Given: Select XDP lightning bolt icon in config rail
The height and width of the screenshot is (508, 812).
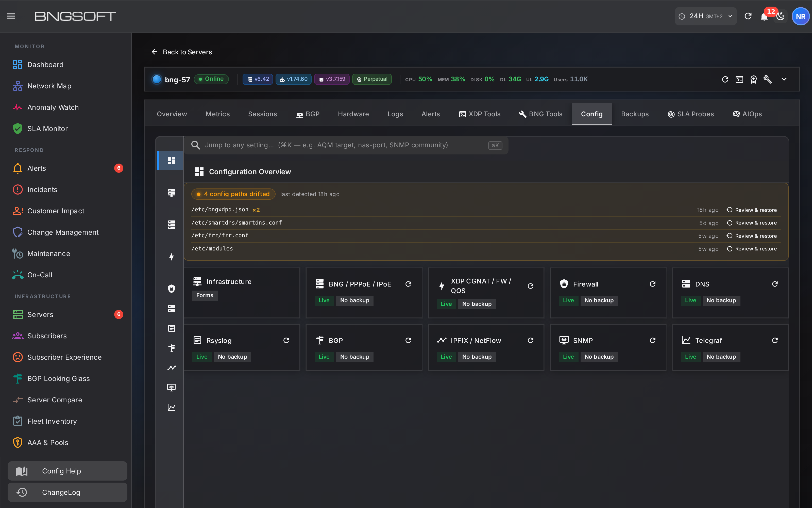Looking at the screenshot, I should 172,257.
